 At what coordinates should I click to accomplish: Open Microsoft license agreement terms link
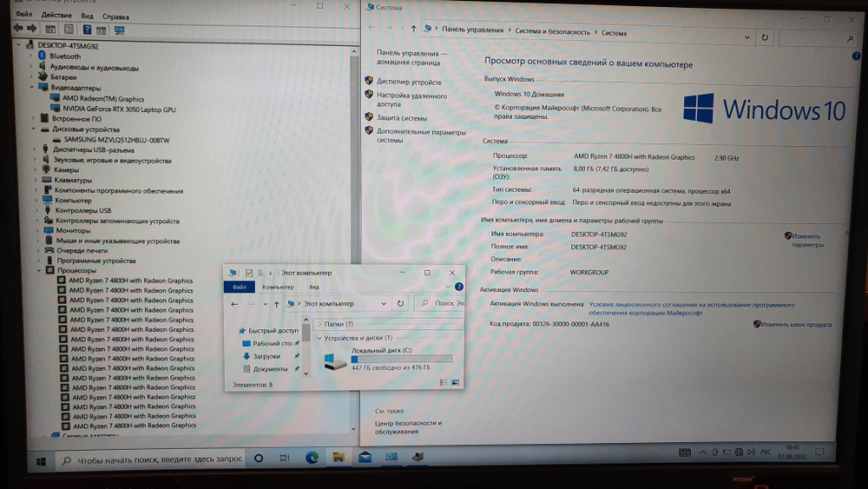[x=692, y=308]
